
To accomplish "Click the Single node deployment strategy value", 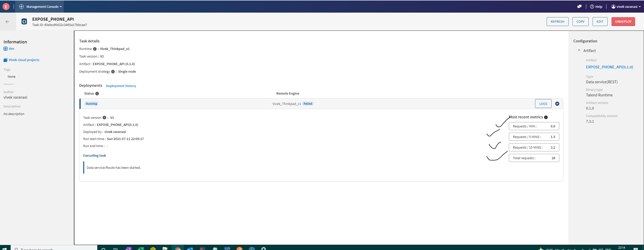I will point(127,72).
